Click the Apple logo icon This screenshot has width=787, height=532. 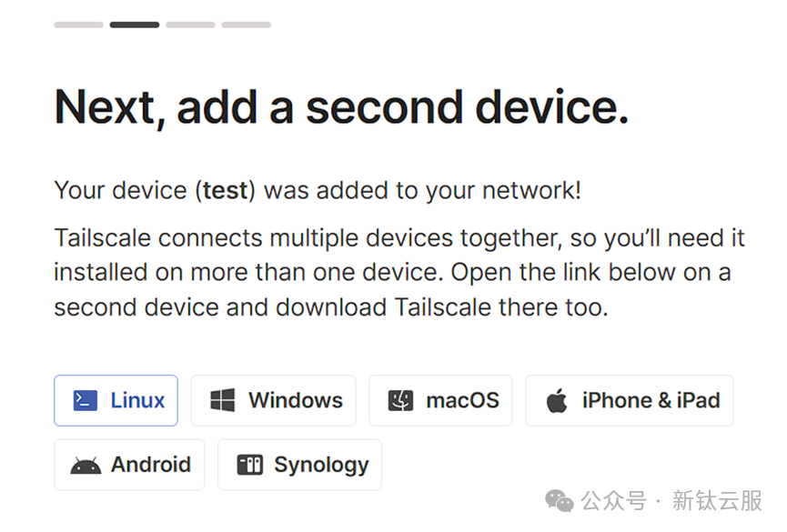pos(557,400)
